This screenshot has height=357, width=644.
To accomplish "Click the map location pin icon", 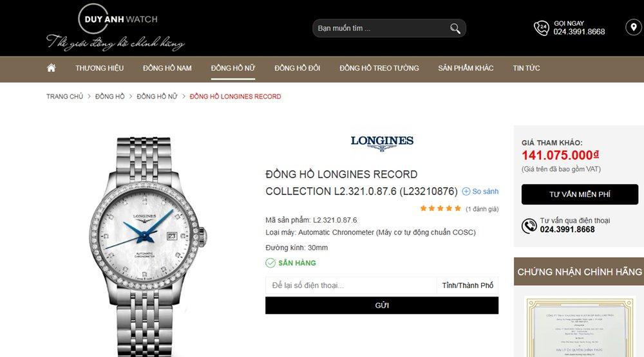I will [633, 28].
